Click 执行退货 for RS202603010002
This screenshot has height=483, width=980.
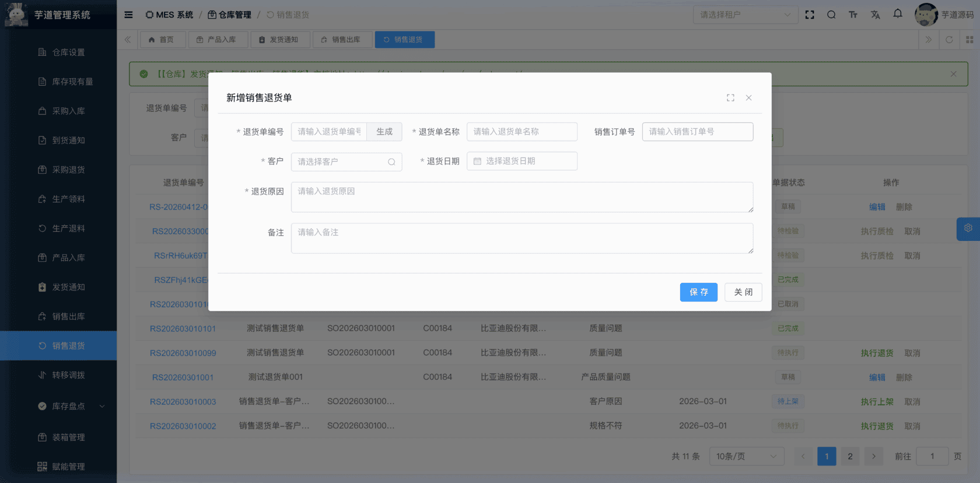(877, 426)
